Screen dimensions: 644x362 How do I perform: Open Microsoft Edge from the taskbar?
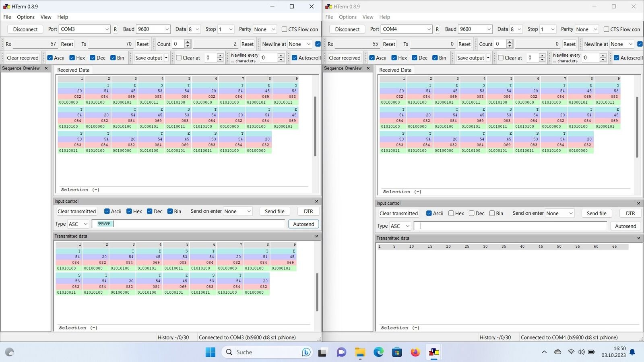(378, 352)
